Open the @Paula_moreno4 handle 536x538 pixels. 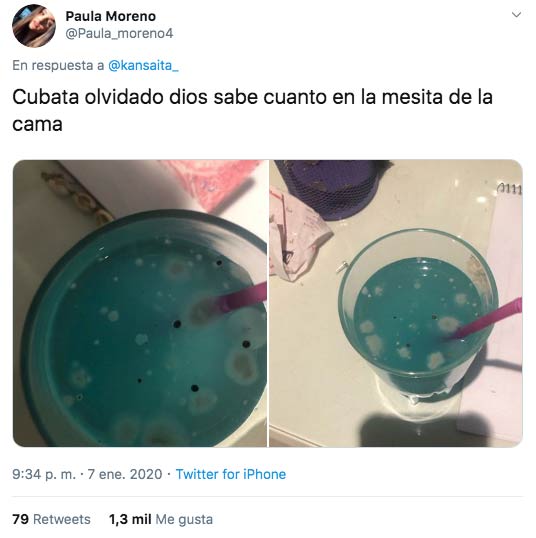tap(119, 34)
